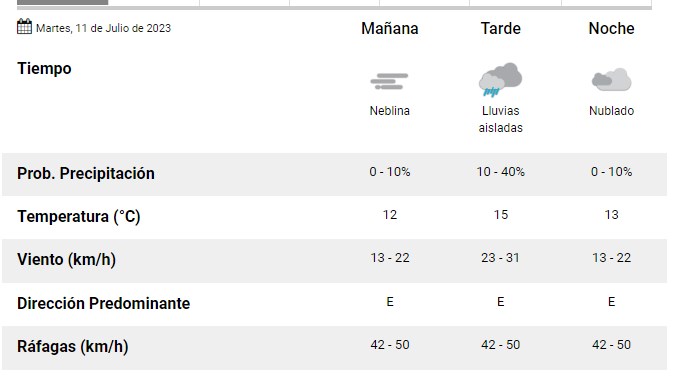Click the temperature value 15 for Tarde
685x379 pixels.
click(x=501, y=214)
